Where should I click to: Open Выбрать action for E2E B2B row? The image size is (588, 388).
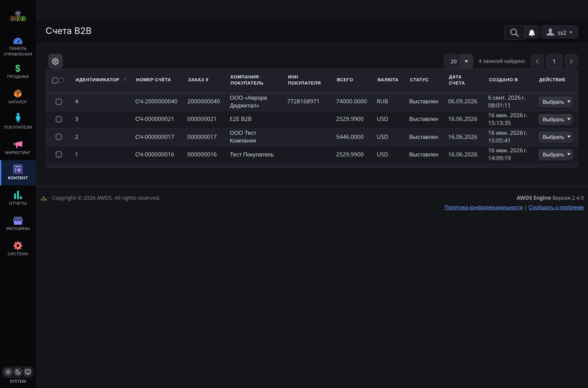click(x=555, y=119)
